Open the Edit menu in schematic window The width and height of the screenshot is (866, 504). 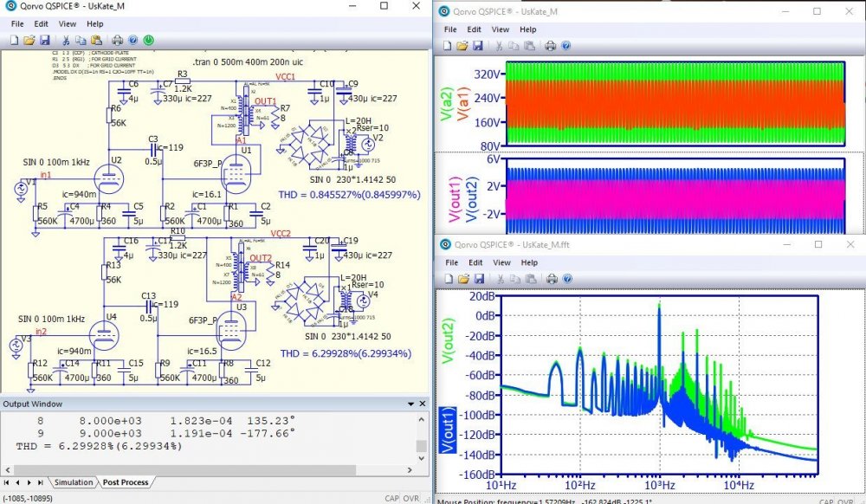point(41,24)
